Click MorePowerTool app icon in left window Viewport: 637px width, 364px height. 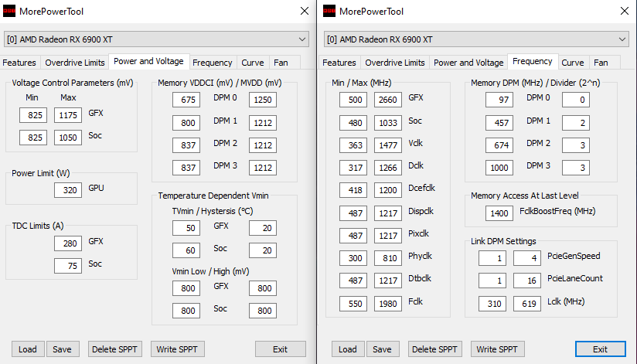tap(9, 12)
